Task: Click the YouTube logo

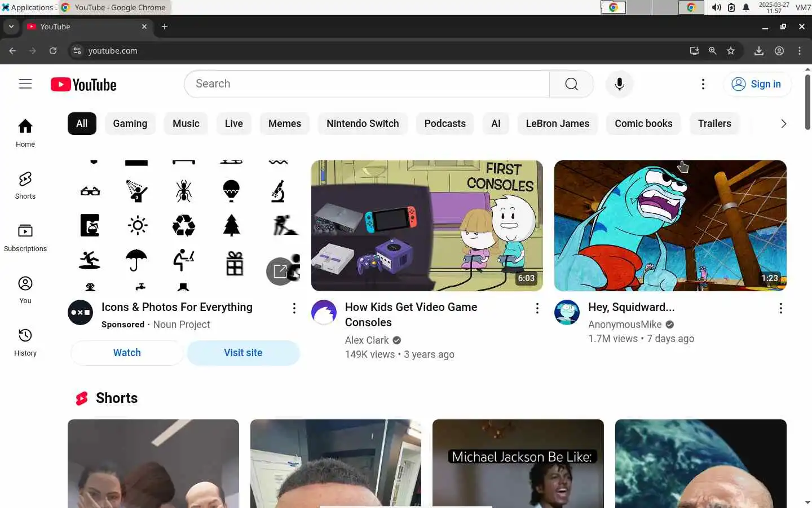Action: point(83,85)
